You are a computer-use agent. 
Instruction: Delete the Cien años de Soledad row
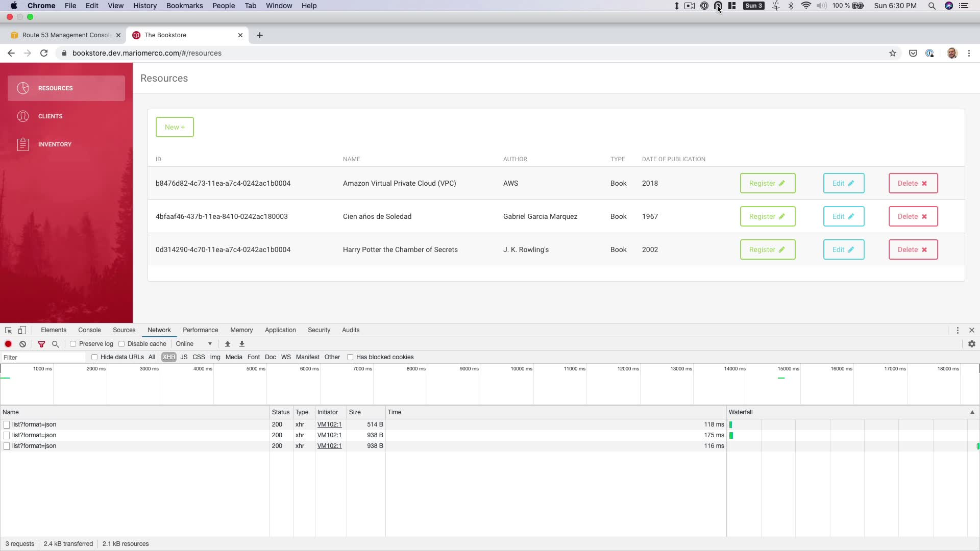[913, 216]
